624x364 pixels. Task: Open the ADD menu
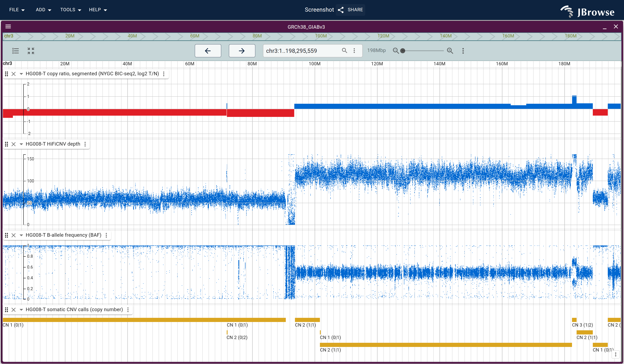(x=43, y=10)
